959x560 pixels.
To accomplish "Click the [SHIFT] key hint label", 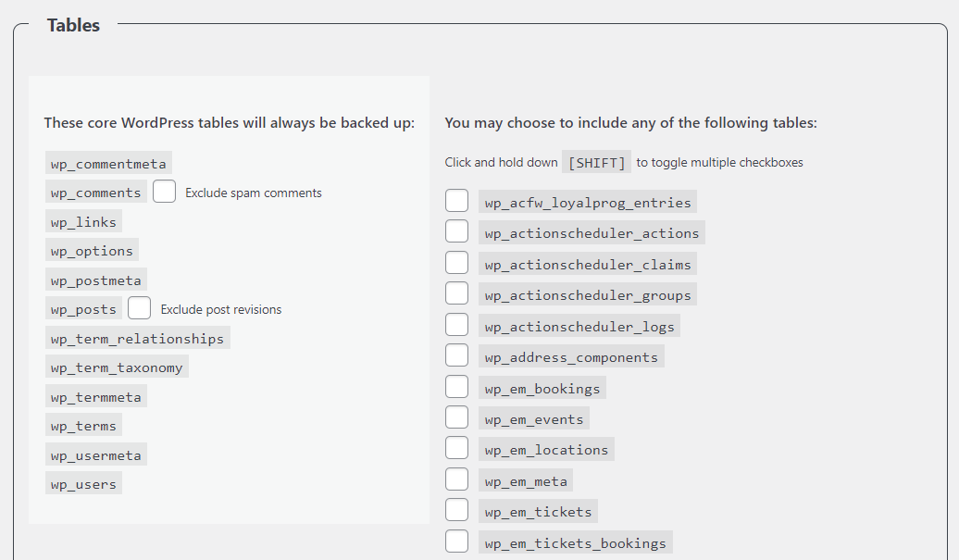I will click(x=596, y=162).
